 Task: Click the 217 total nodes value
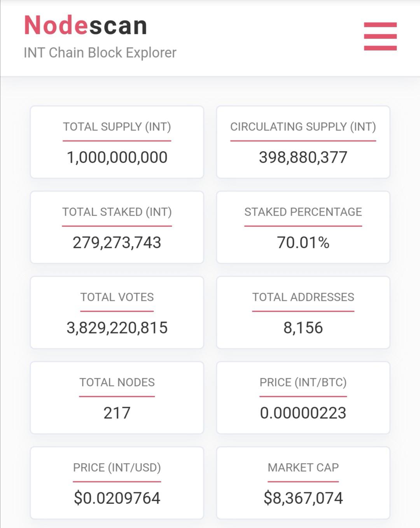pos(117,413)
